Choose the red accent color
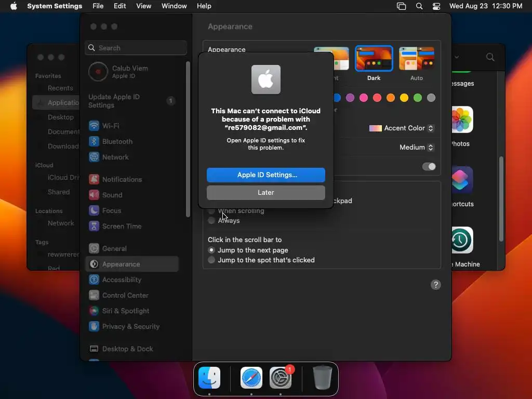This screenshot has height=399, width=532. coord(377,98)
